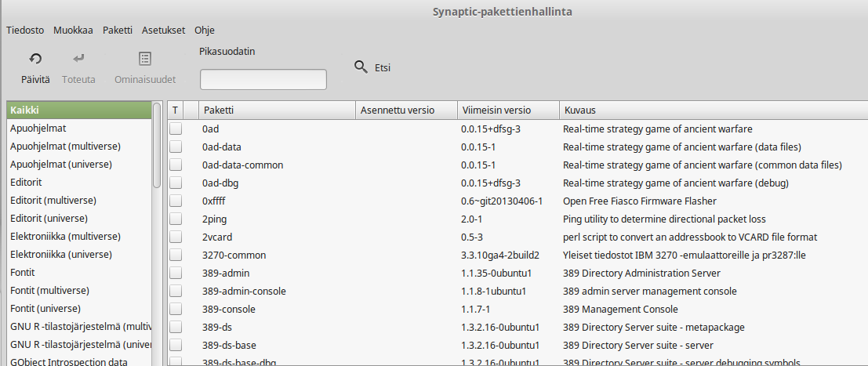Image resolution: width=868 pixels, height=366 pixels.
Task: Click the Päivitä reload icon
Action: click(35, 59)
